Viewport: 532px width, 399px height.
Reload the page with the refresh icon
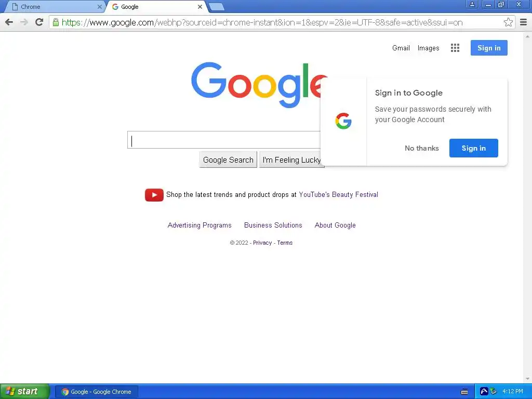(39, 22)
